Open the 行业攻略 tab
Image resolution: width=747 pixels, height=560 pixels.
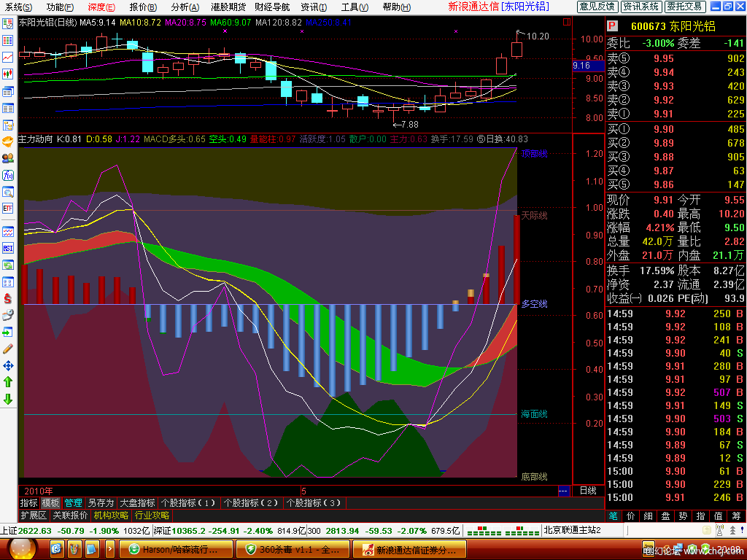(152, 516)
